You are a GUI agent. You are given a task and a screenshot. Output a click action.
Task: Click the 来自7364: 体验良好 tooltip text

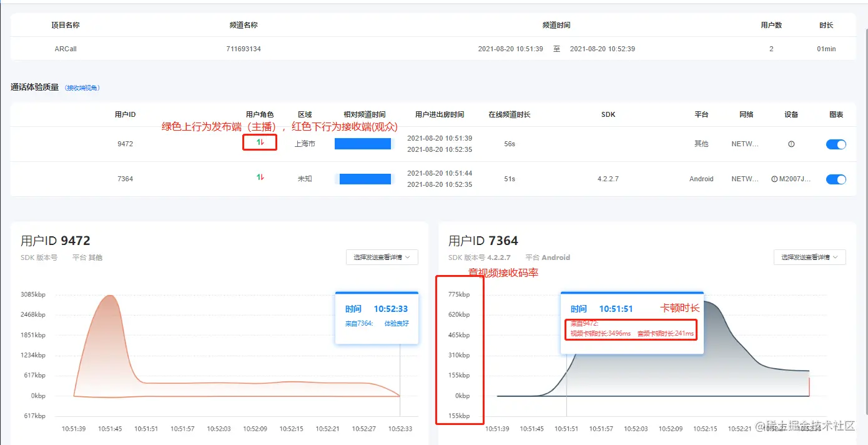[377, 323]
